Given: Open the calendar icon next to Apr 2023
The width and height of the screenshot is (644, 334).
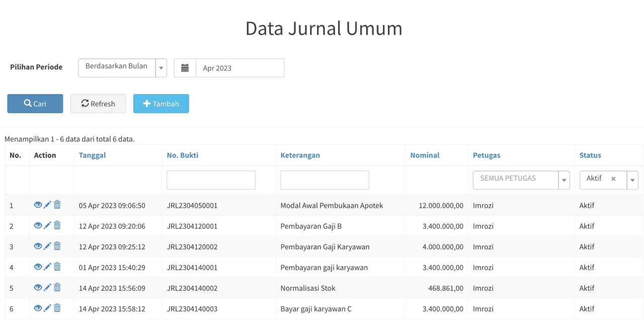Looking at the screenshot, I should click(x=185, y=68).
